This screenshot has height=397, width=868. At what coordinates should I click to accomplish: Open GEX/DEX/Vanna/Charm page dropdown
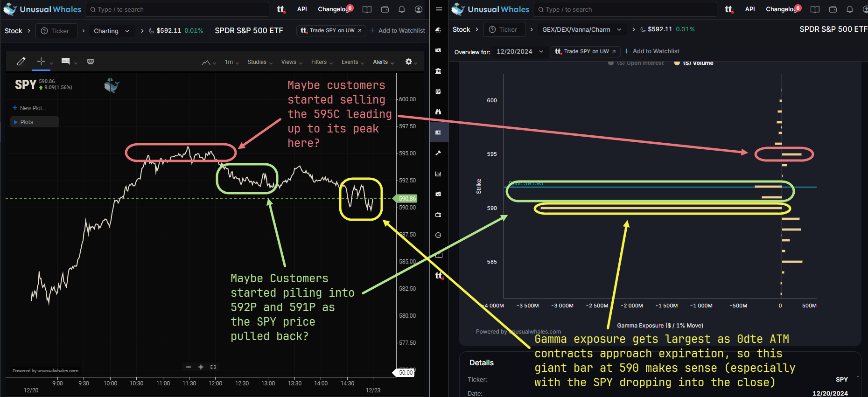[x=581, y=29]
